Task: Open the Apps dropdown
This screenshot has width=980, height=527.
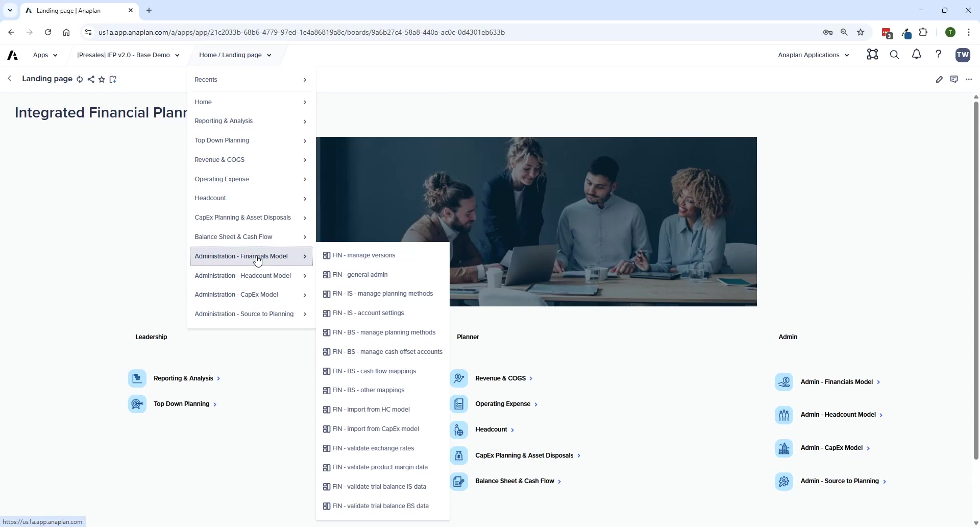Action: pos(44,55)
